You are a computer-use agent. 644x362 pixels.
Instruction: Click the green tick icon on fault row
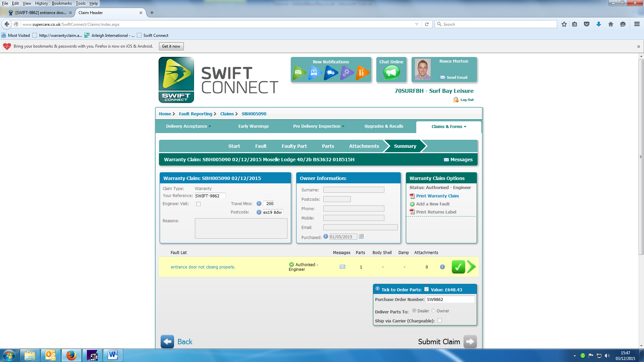[x=458, y=267]
